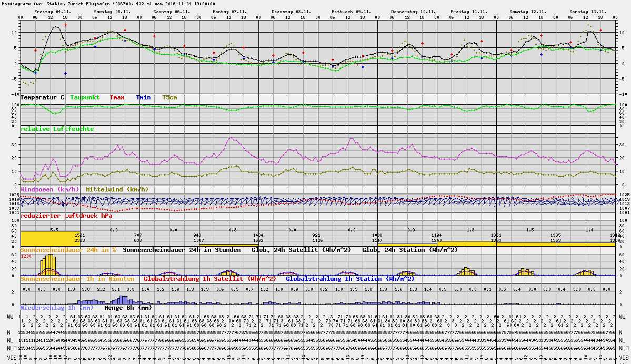Select the 'Samstag 05.11.' day header
631x364 pixels.
pyautogui.click(x=112, y=12)
